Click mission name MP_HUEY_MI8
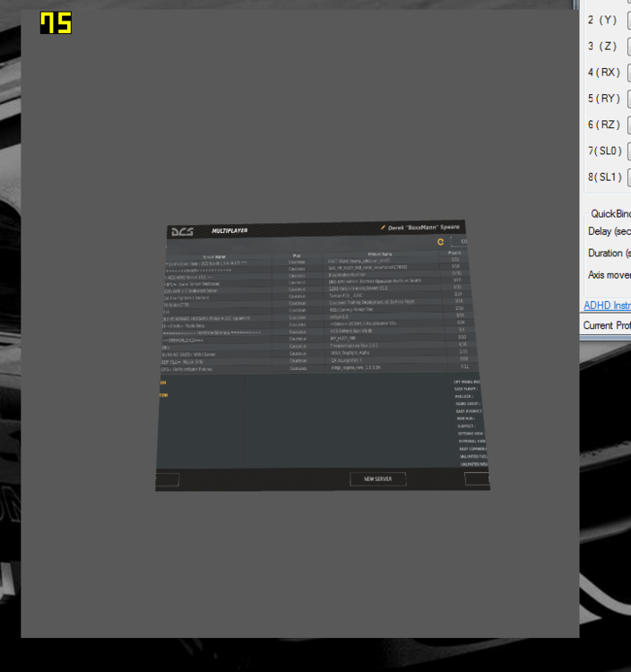631x672 pixels. 342,338
